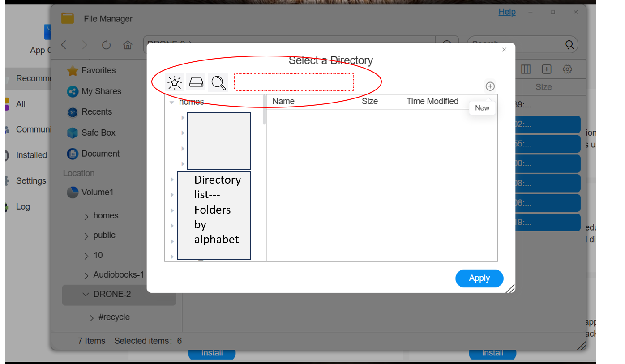The height and width of the screenshot is (364, 625).
Task: Close the Select a Directory dialog
Action: (x=504, y=50)
